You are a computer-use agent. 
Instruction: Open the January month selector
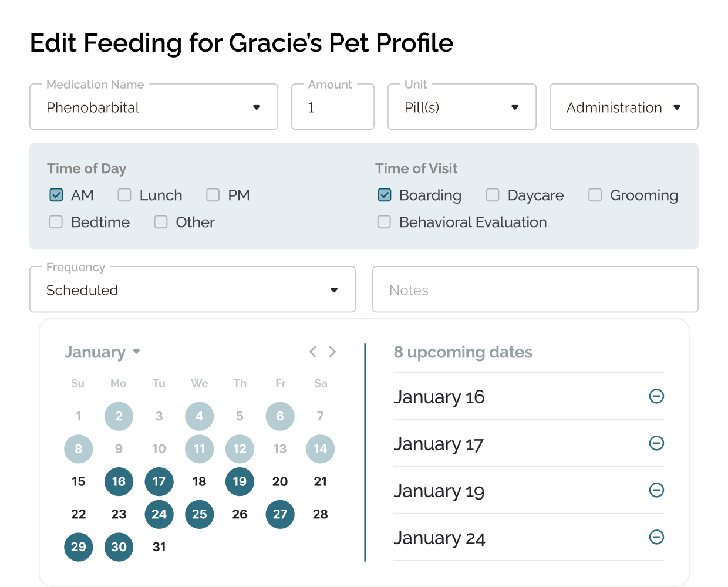[x=103, y=352]
